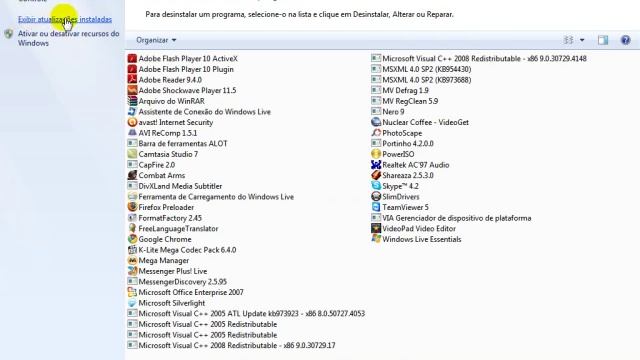
Task: Click the Adobe Shockwave Player 11.5 icon
Action: 132,90
